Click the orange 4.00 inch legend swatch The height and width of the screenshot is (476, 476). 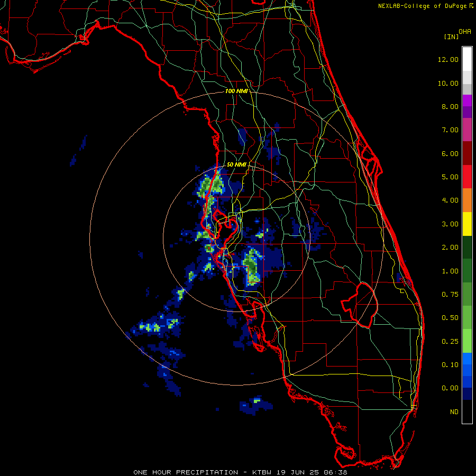tap(467, 200)
